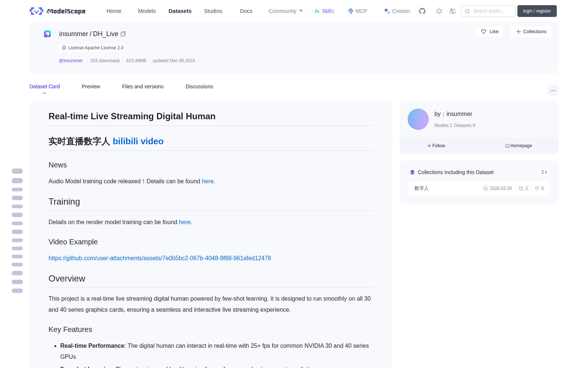Open the github user-attachments video URL
The image size is (588, 368).
click(x=160, y=258)
